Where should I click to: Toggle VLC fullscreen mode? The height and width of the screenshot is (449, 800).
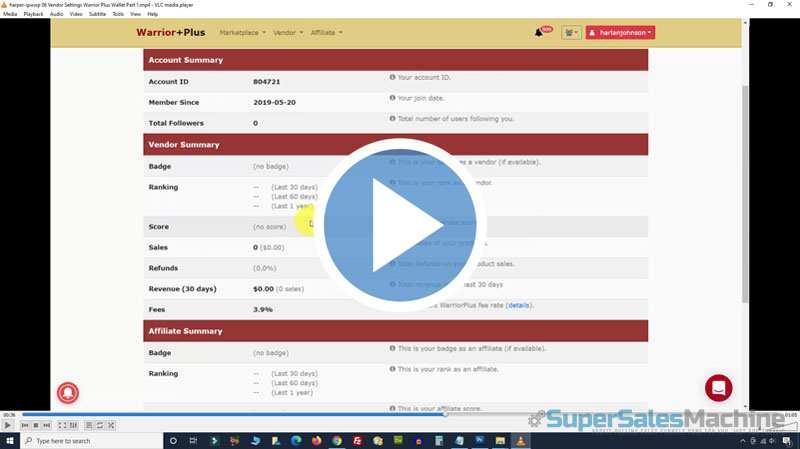62,426
